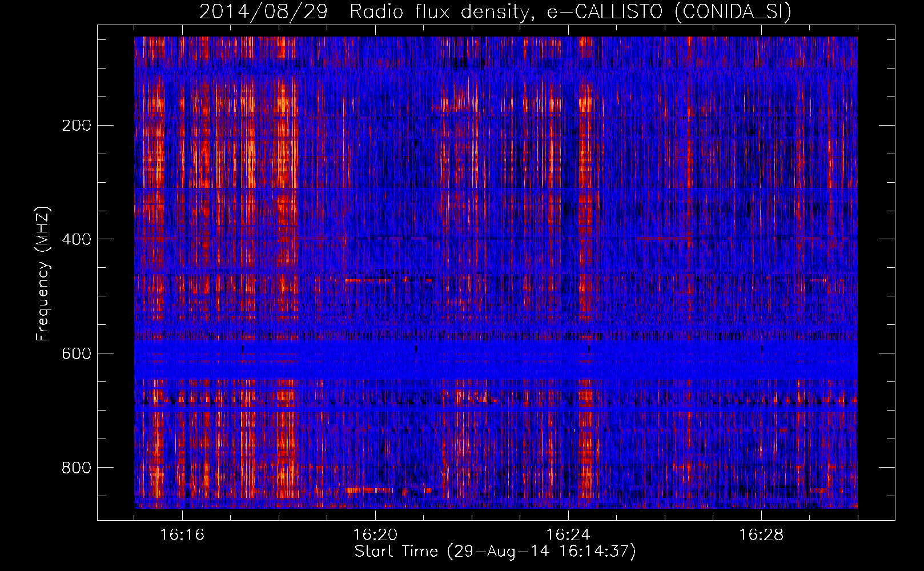Screen dimensions: 924x571
Task: Click the 16:28 time tick label
Action: coord(761,535)
